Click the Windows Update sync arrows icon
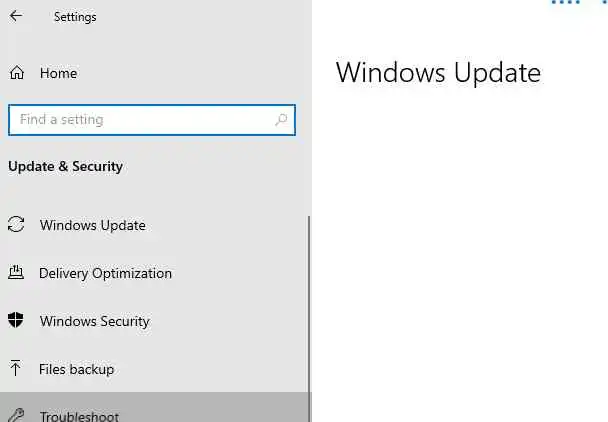 click(x=16, y=225)
